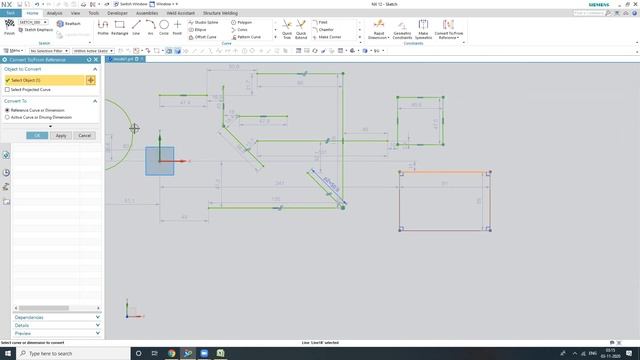Click the Apply button
The width and height of the screenshot is (640, 360).
point(61,136)
